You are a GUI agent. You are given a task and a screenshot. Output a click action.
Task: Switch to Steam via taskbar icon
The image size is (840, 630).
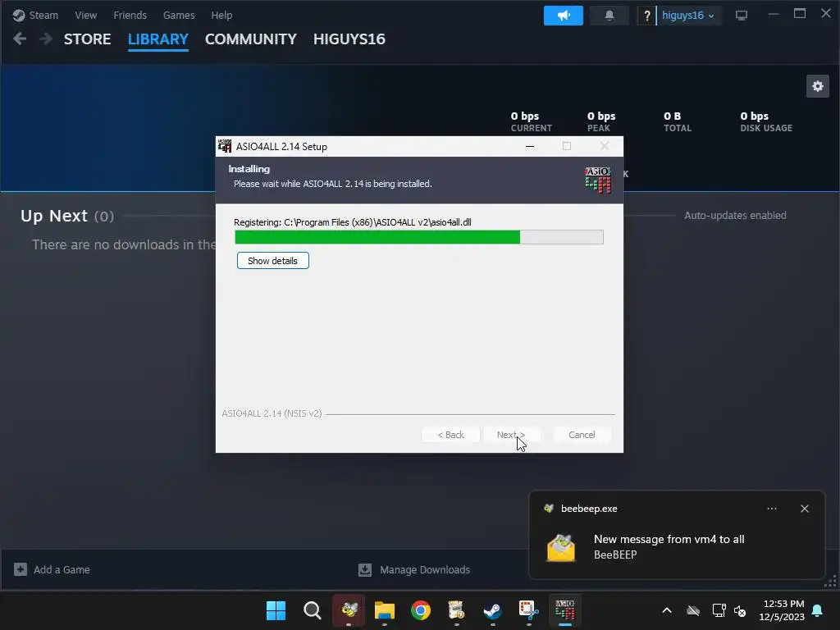[492, 610]
